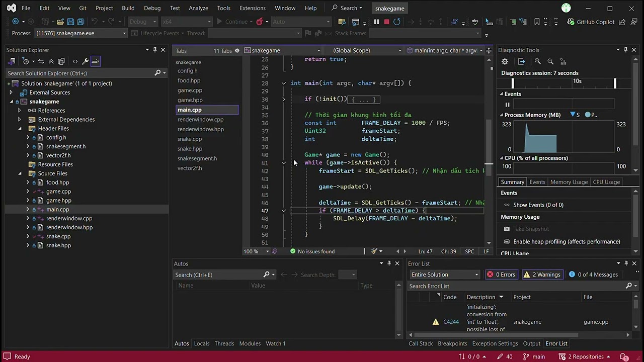Open the x64 platform dropdown
Image resolution: width=644 pixels, height=362 pixels.
pos(186,22)
